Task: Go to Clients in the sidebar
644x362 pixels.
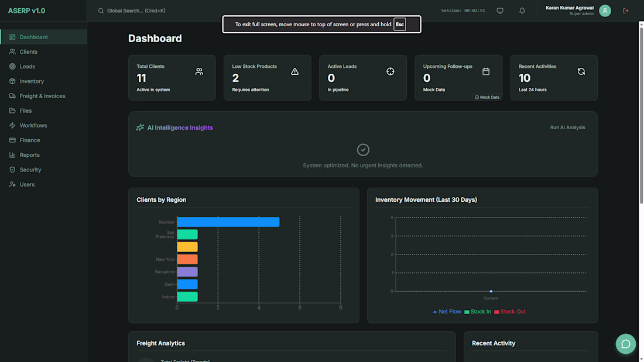Action: coord(43,51)
